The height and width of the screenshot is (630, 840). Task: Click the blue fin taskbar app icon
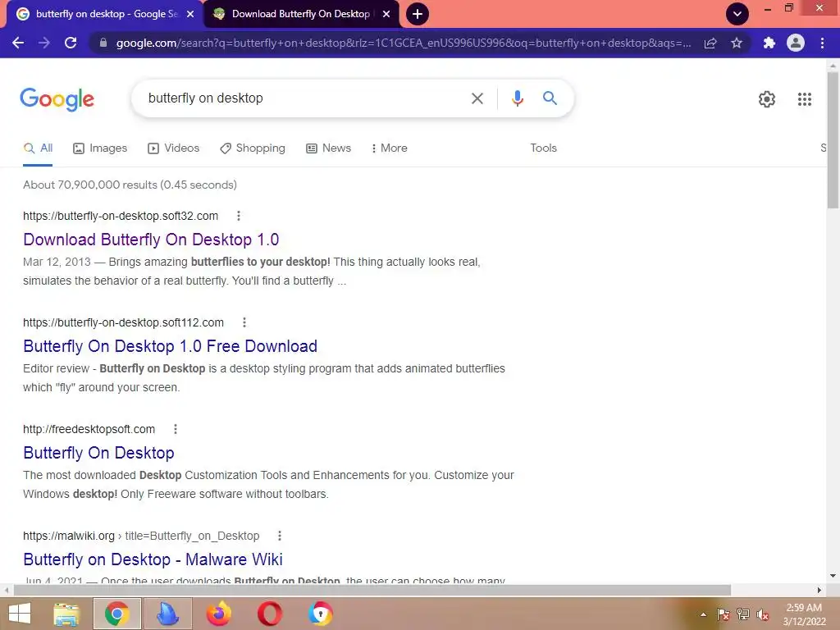tap(167, 614)
